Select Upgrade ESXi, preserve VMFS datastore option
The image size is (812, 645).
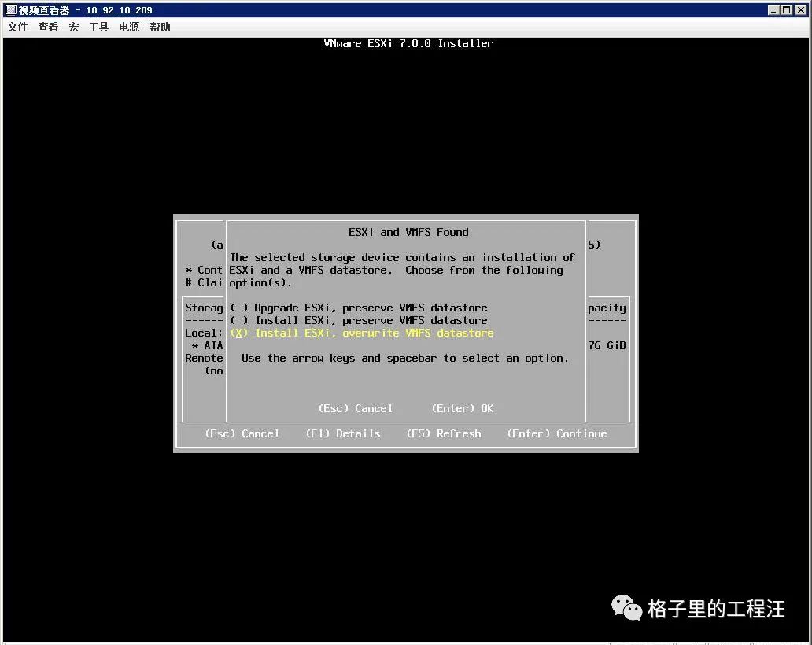pos(359,308)
